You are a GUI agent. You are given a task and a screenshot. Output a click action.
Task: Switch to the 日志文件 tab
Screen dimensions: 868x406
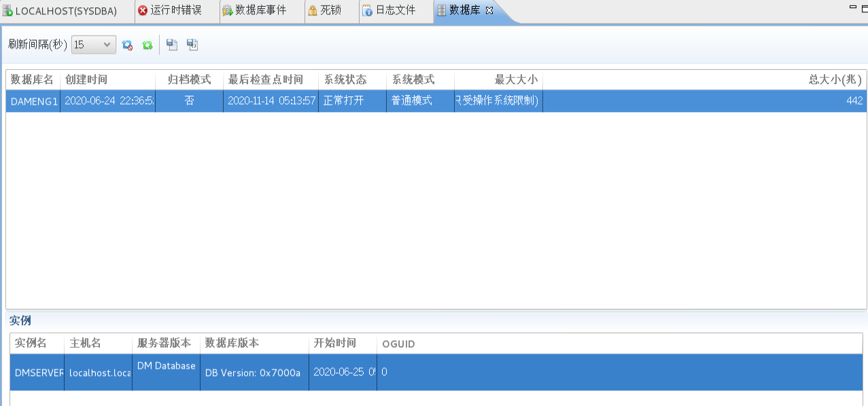pos(394,10)
